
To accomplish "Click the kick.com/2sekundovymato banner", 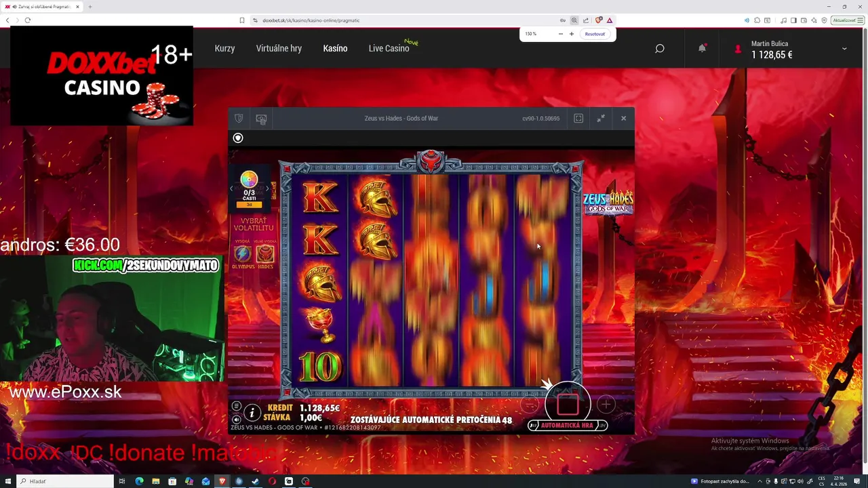I will pyautogui.click(x=146, y=265).
